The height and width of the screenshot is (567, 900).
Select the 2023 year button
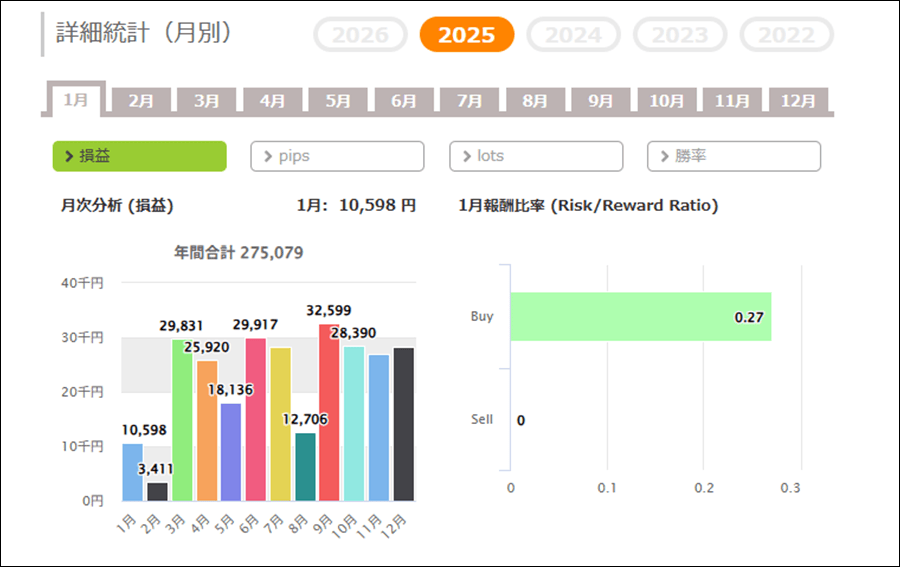[680, 35]
